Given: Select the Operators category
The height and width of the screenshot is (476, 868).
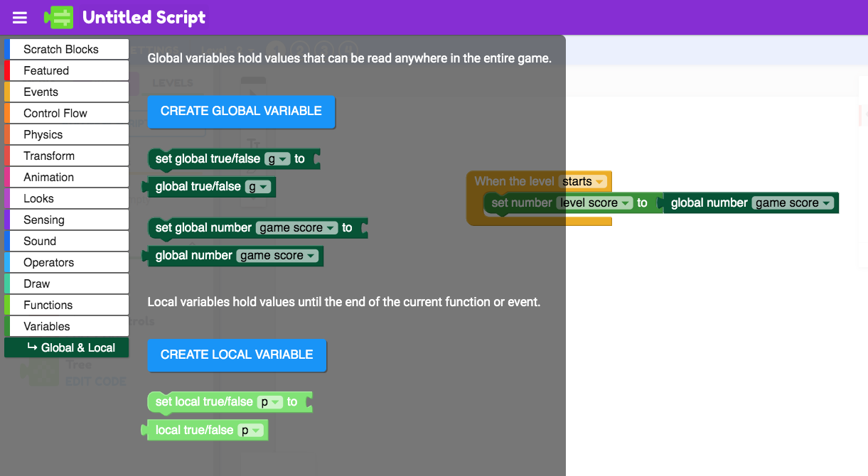Looking at the screenshot, I should pos(67,262).
